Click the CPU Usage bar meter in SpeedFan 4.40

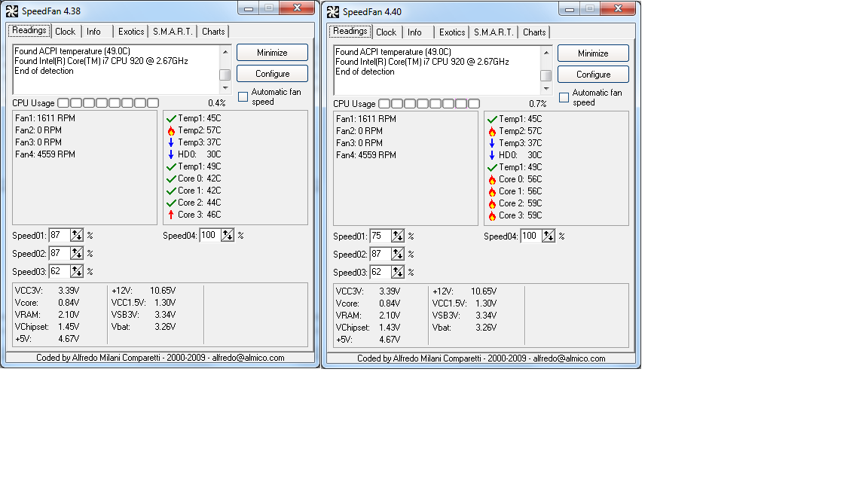click(429, 103)
